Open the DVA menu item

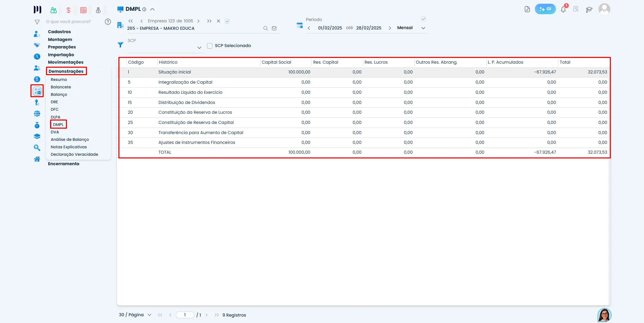click(55, 132)
